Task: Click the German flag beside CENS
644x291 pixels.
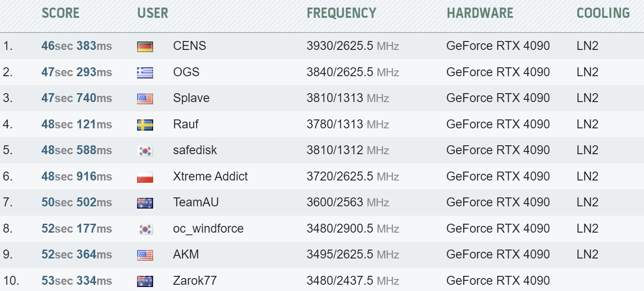Action: 145,46
